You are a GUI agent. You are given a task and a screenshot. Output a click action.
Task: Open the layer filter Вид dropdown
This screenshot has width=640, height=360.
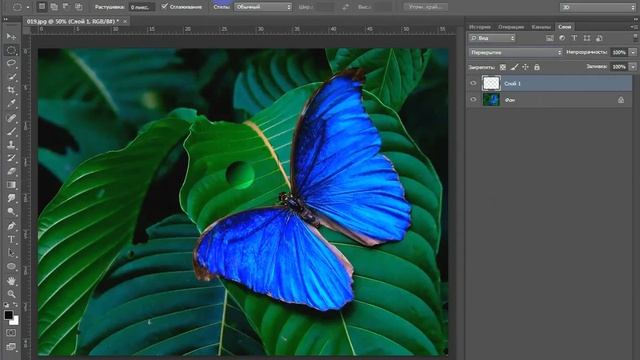coord(492,38)
